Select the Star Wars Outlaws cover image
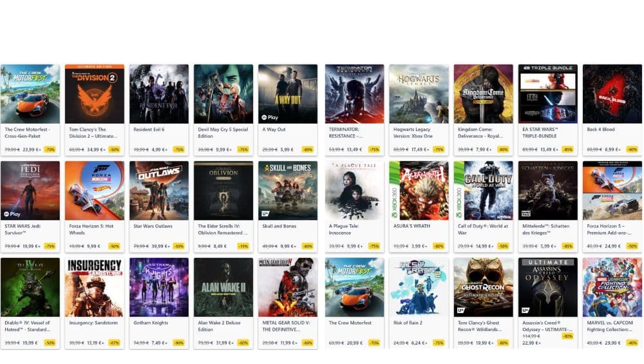The height and width of the screenshot is (364, 644). coord(159,191)
